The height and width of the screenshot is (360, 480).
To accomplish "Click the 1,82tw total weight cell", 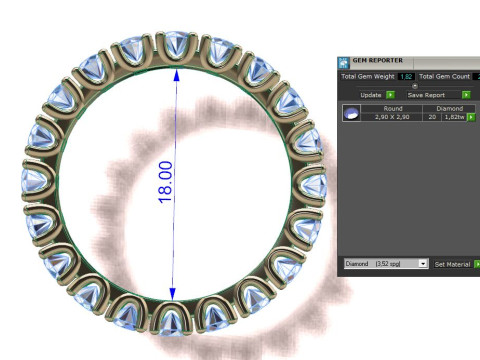I will click(454, 117).
